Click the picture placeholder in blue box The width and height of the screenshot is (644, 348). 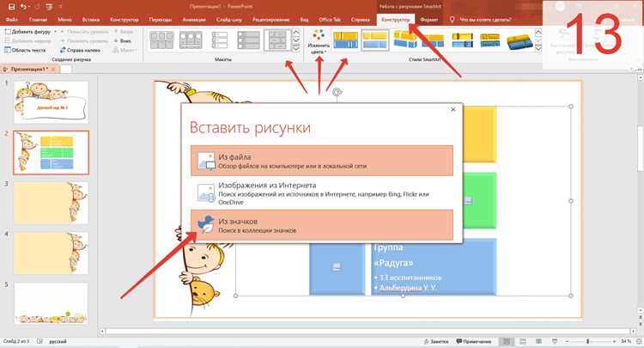pos(337,267)
